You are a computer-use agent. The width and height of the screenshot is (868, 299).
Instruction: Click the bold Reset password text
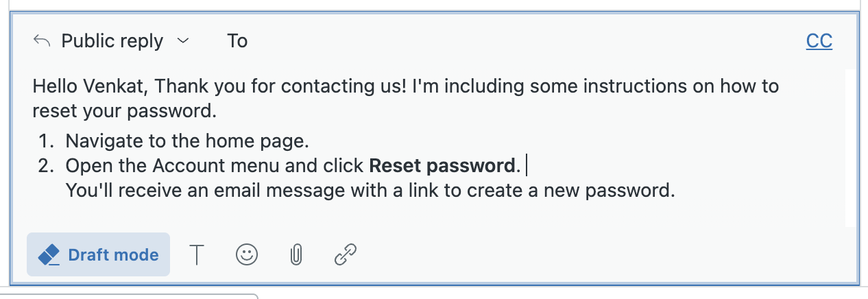pyautogui.click(x=442, y=166)
